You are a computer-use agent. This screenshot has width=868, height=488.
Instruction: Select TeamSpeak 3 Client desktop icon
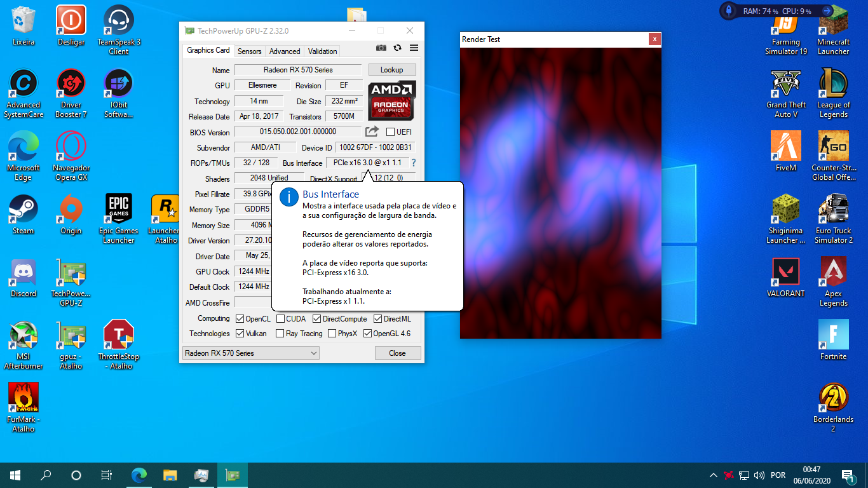[x=119, y=30]
